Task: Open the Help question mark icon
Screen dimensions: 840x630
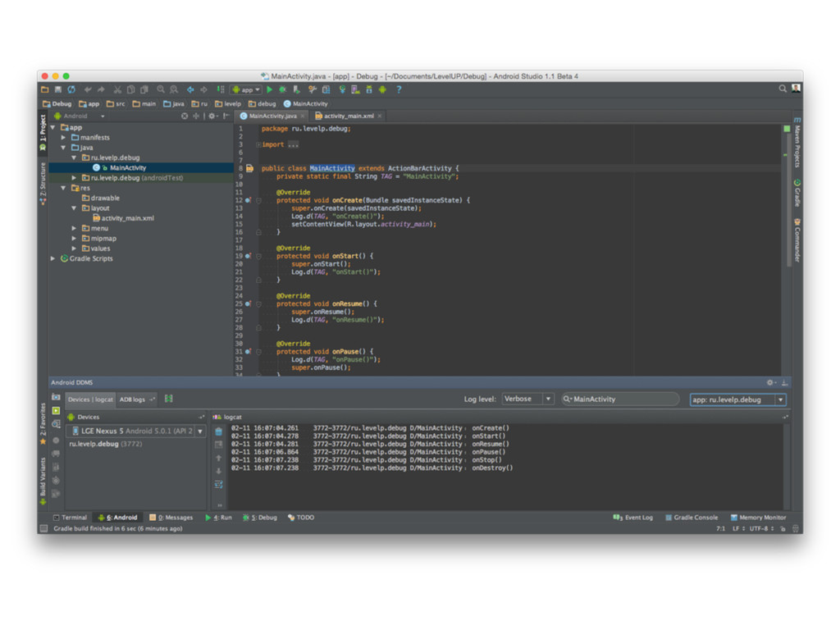Action: [399, 89]
